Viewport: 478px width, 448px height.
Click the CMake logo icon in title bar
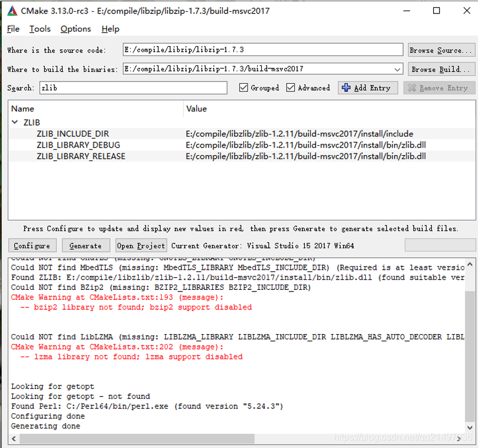[12, 11]
